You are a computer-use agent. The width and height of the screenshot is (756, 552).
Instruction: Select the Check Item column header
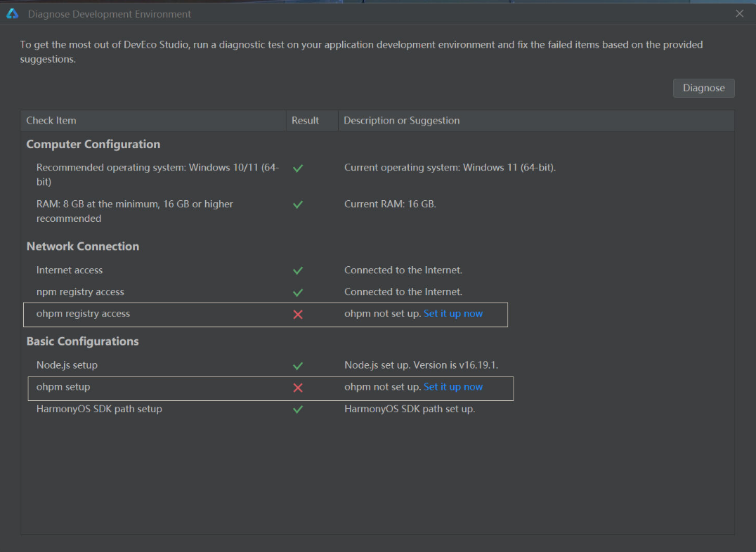coord(153,121)
